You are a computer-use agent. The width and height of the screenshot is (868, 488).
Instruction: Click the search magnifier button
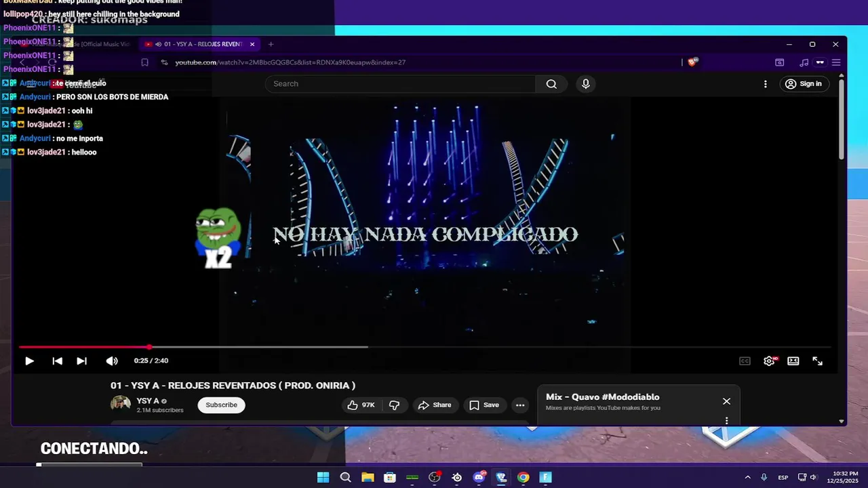point(551,84)
